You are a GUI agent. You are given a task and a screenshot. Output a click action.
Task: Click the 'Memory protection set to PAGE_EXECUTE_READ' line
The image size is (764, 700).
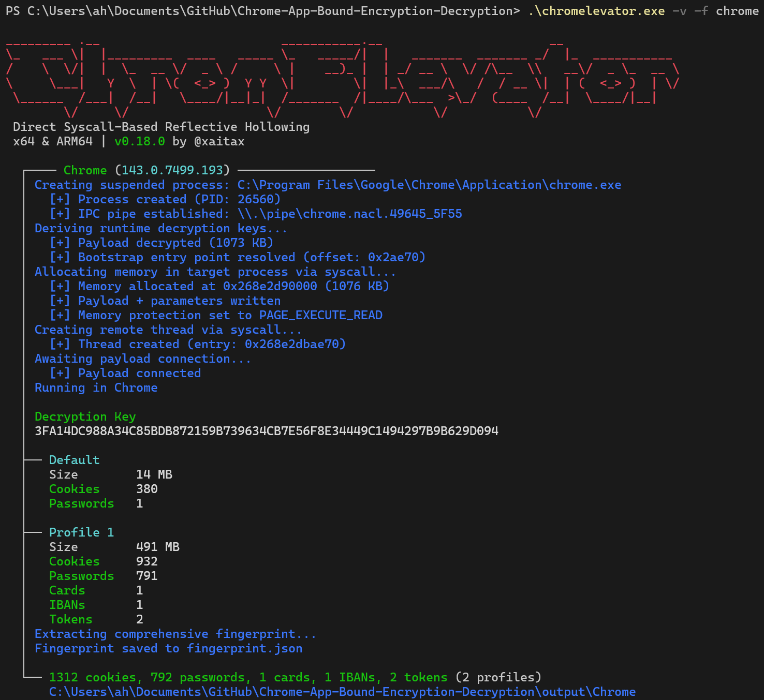[x=216, y=315]
